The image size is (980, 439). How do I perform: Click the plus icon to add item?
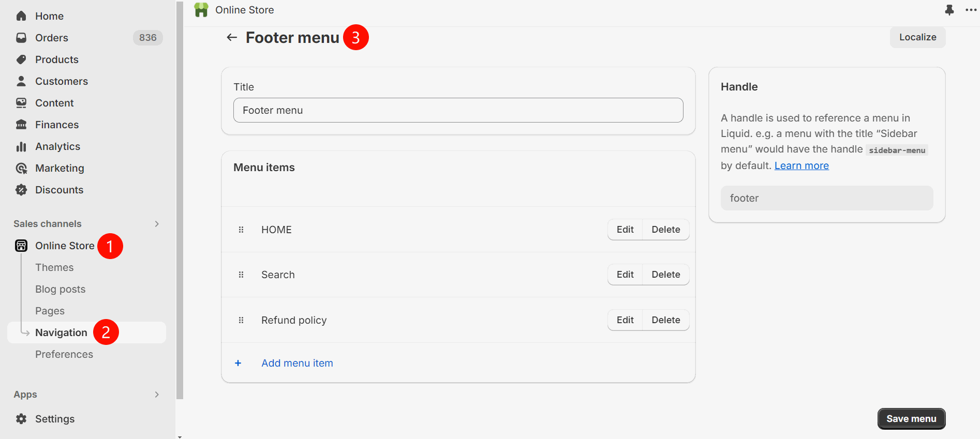pos(238,363)
